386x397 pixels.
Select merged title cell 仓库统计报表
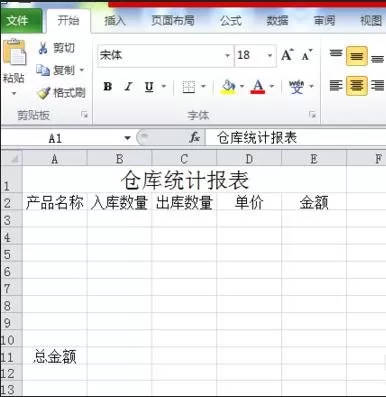[x=184, y=180]
